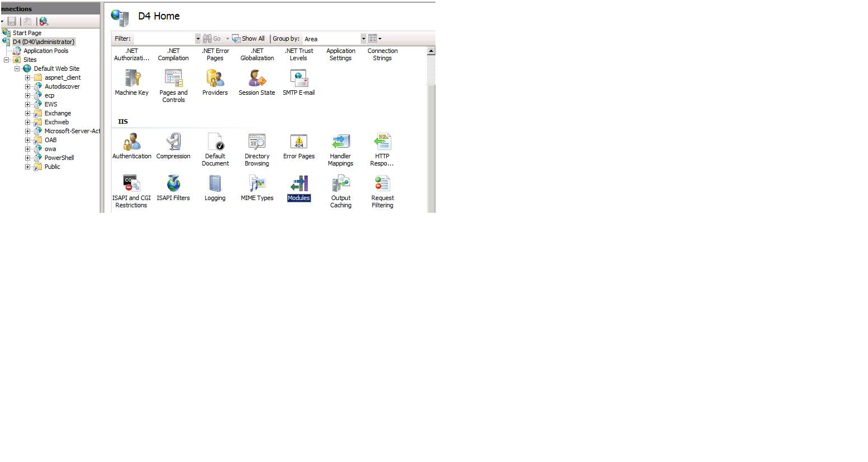
Task: Expand the Autodiscover tree node
Action: 27,86
